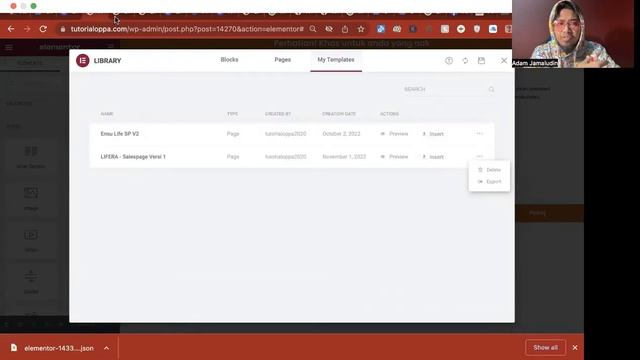Insert the LIFERA Salespage template
Screen dimensions: 640x360
pyautogui.click(x=433, y=157)
